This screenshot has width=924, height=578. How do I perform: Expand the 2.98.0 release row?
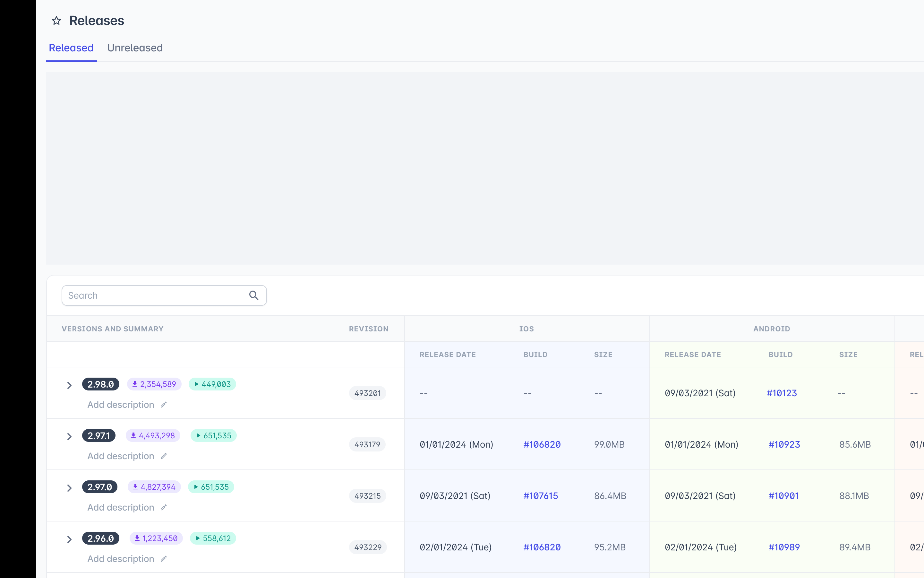69,385
